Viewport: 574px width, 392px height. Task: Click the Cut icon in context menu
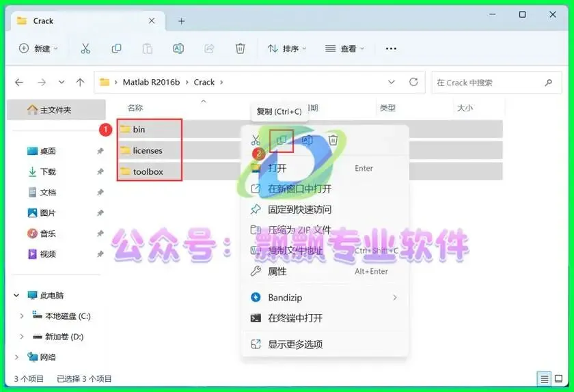[x=256, y=140]
